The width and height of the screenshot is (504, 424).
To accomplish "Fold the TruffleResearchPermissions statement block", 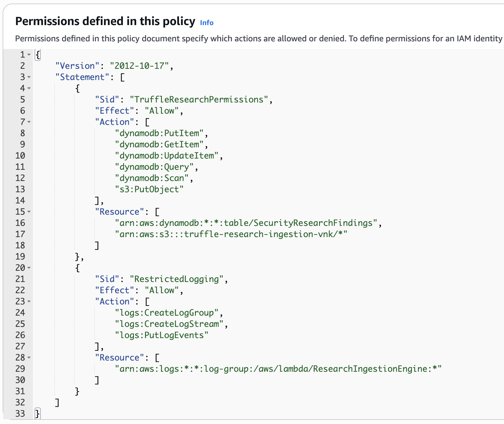I will pos(29,88).
